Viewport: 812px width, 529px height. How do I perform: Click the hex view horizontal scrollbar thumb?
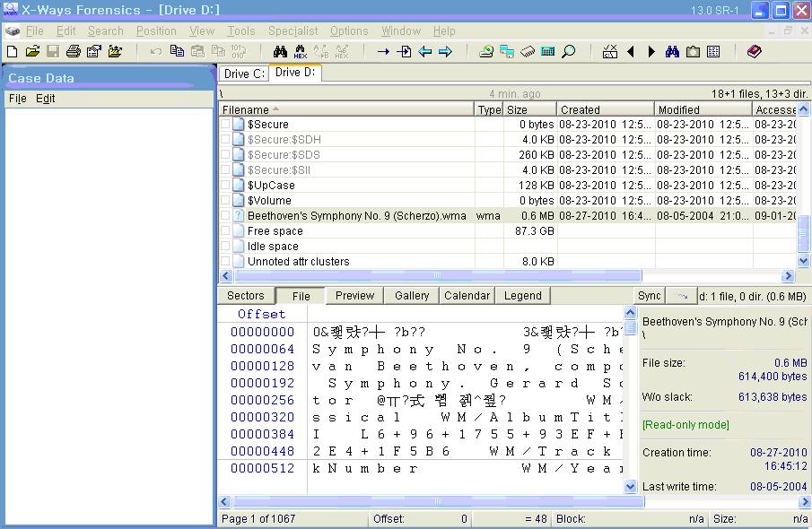click(x=438, y=501)
